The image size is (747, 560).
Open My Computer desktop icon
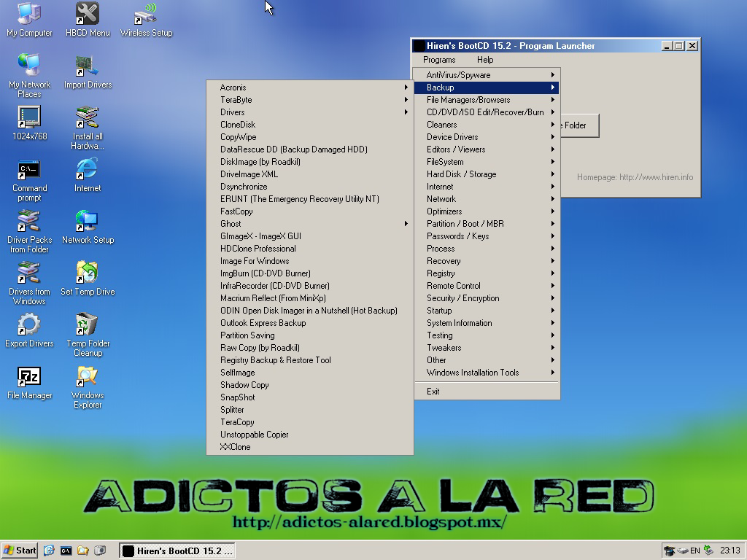point(29,20)
